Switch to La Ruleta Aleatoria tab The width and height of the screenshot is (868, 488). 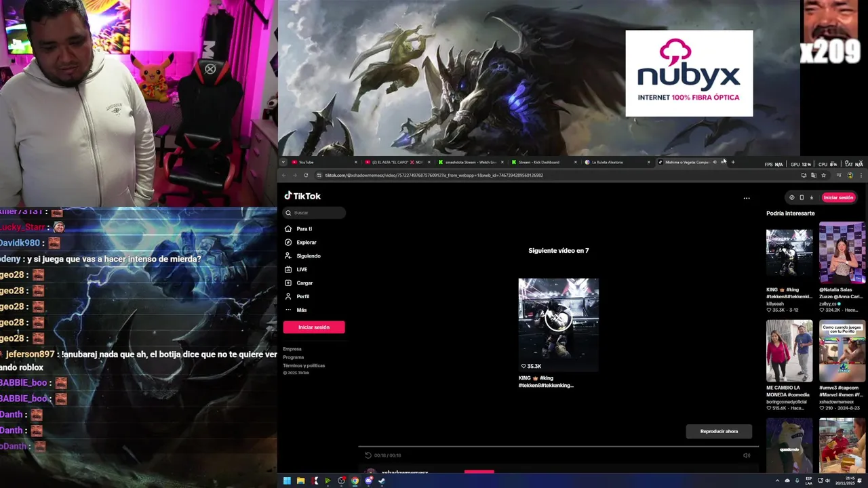pos(616,163)
